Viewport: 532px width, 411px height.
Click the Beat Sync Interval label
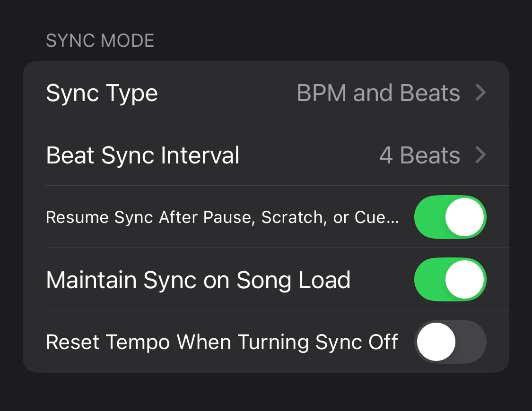pos(142,155)
